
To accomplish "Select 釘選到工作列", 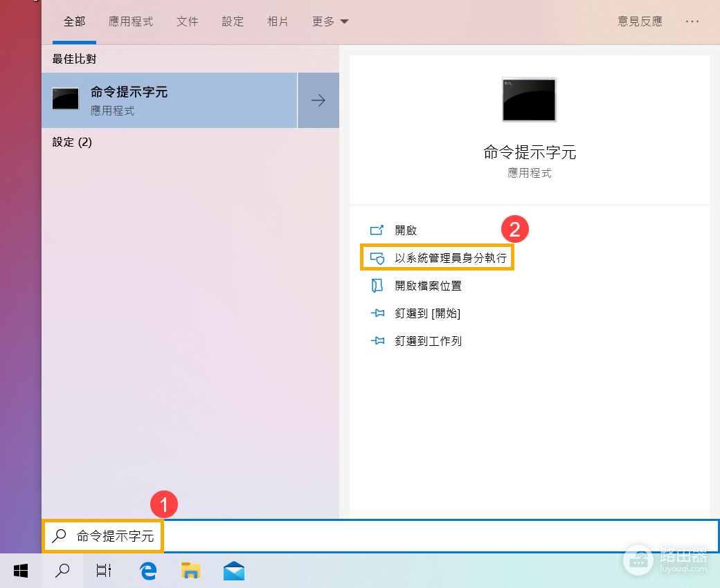I will pos(428,341).
